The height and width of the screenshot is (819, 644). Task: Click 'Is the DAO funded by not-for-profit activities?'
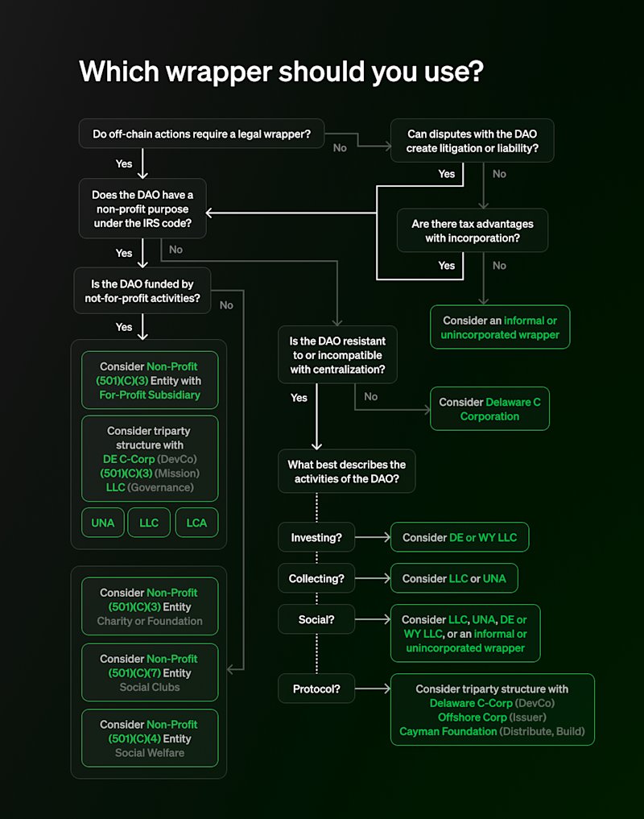142,291
